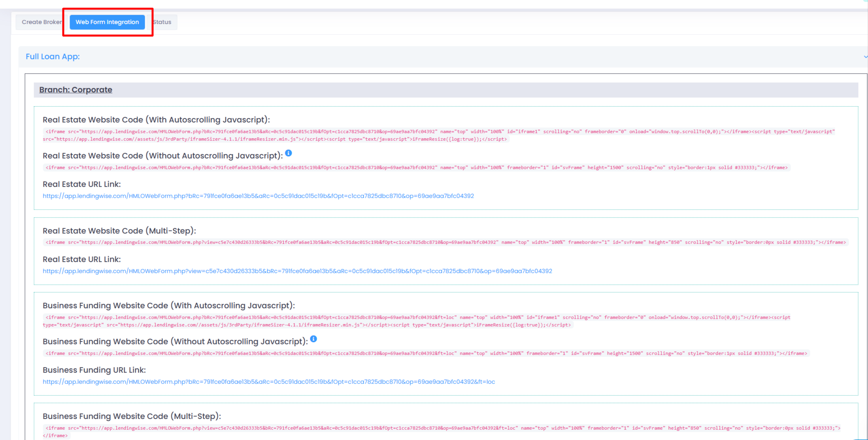868x440 pixels.
Task: Collapse section using chevron right of Full Loan App
Action: pos(865,57)
